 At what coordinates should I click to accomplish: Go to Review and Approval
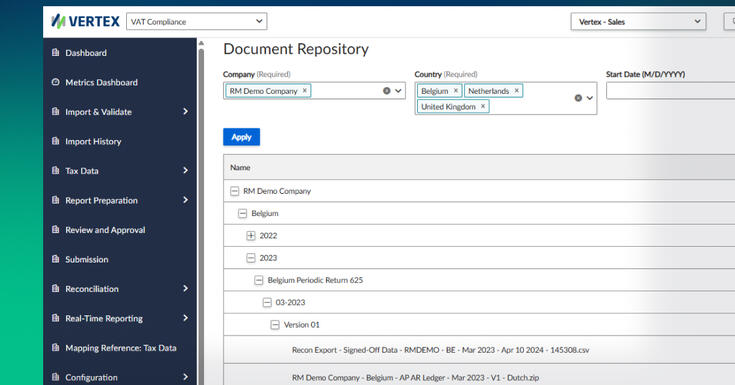(105, 230)
